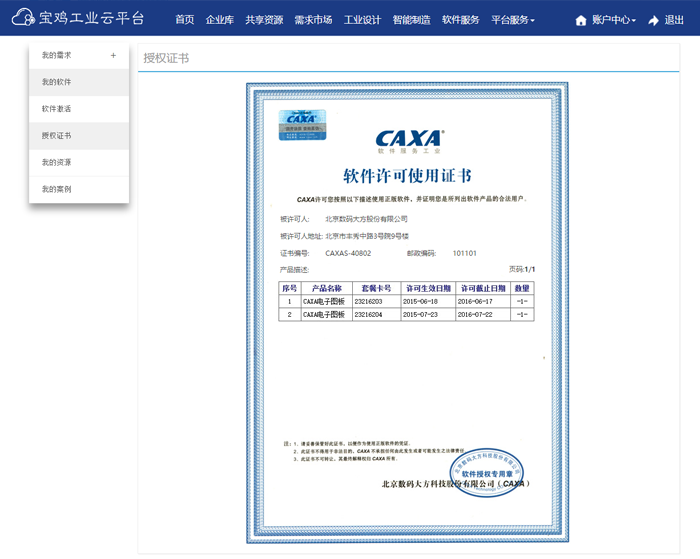Click card number 23216203 in the table
This screenshot has width=700, height=559.
point(368,301)
